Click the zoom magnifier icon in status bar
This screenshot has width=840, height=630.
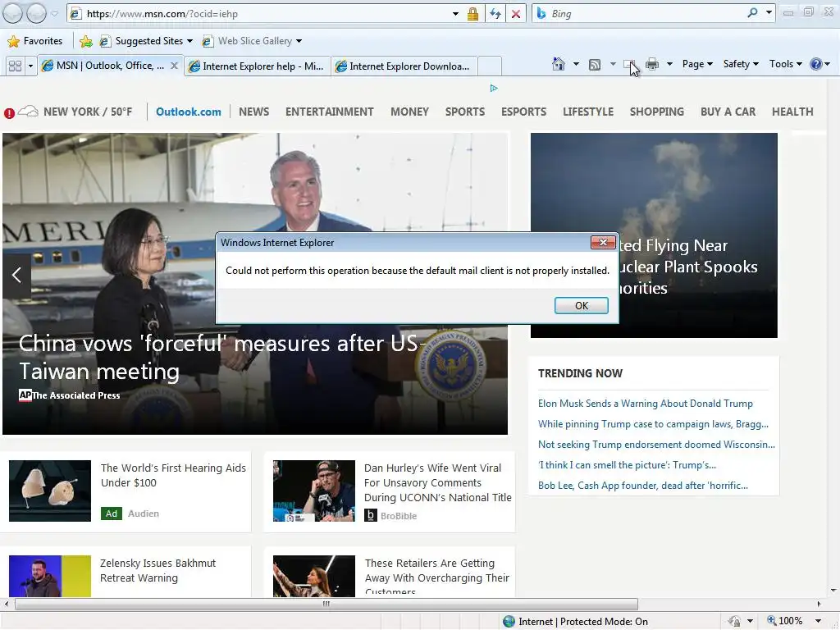771,620
